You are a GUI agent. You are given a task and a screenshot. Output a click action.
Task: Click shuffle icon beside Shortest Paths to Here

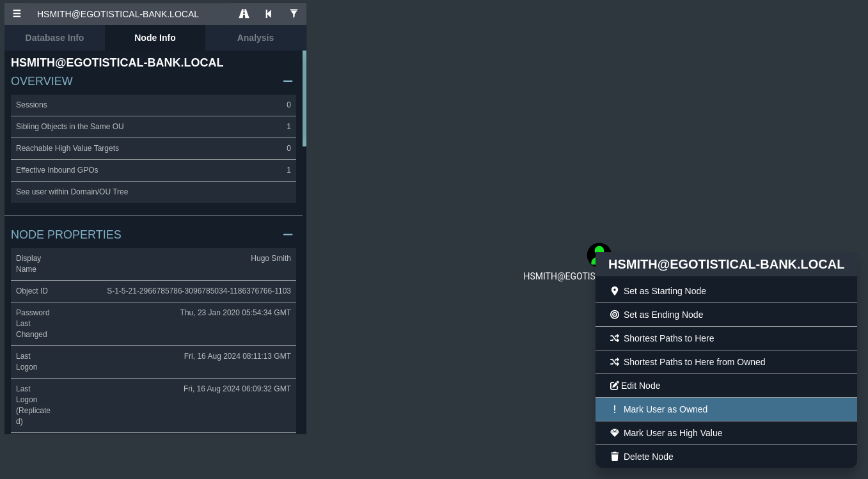pyautogui.click(x=615, y=338)
